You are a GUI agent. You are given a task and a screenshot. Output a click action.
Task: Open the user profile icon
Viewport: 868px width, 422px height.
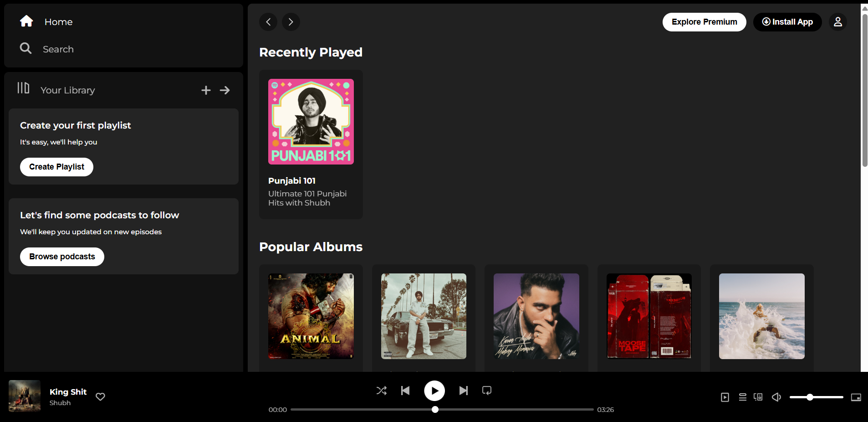pyautogui.click(x=837, y=22)
